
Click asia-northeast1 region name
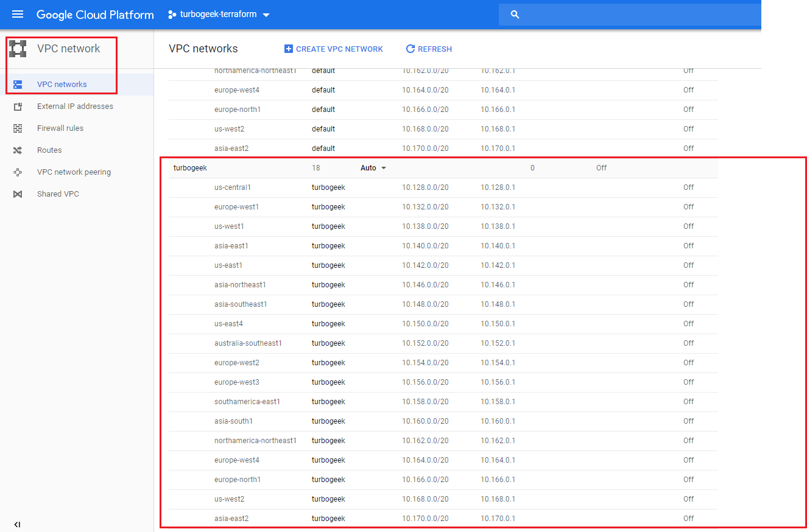tap(240, 285)
